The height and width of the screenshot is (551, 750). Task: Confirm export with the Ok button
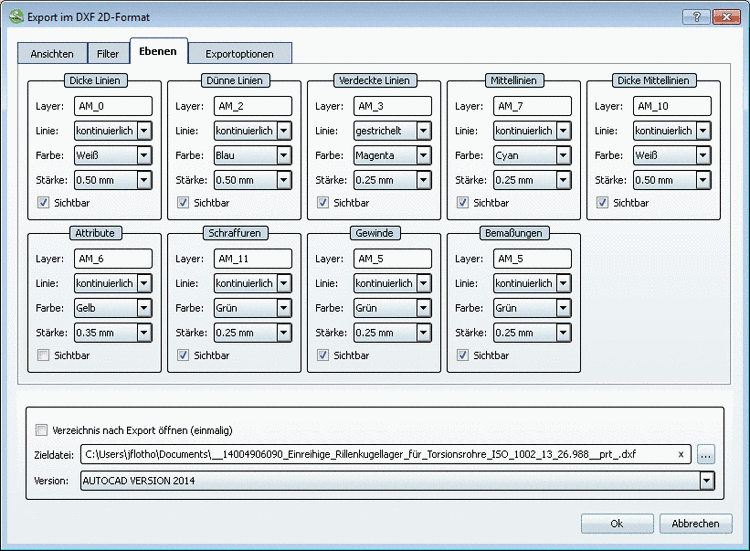click(x=617, y=524)
